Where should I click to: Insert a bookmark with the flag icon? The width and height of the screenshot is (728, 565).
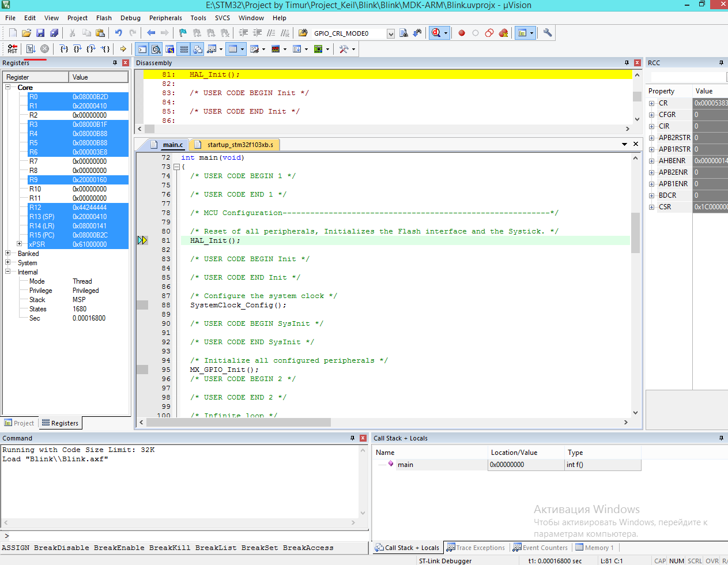pos(183,33)
